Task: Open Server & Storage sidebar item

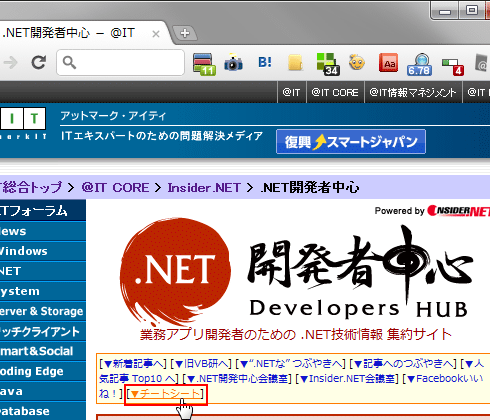Action: coord(43,311)
